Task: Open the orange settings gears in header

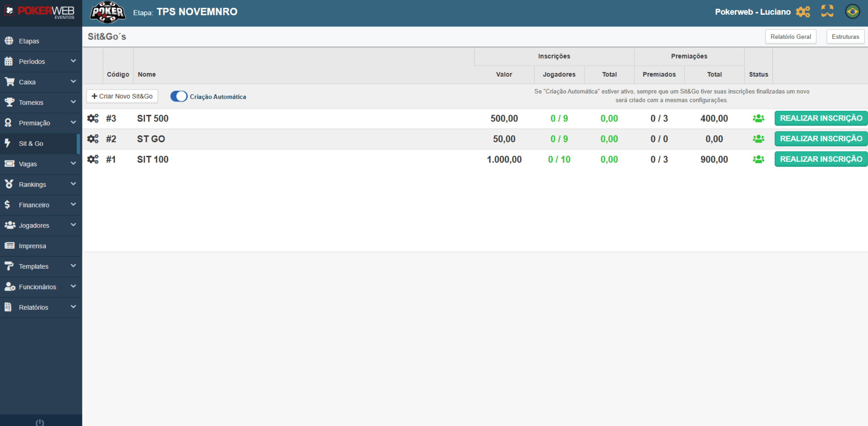Action: pyautogui.click(x=803, y=12)
